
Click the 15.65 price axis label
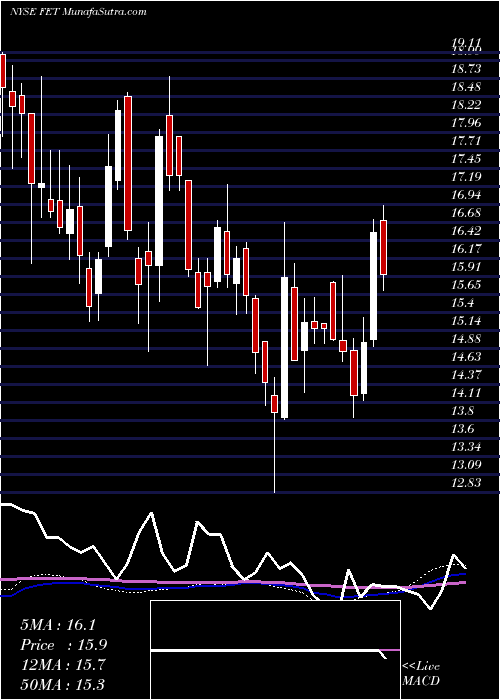tap(466, 284)
